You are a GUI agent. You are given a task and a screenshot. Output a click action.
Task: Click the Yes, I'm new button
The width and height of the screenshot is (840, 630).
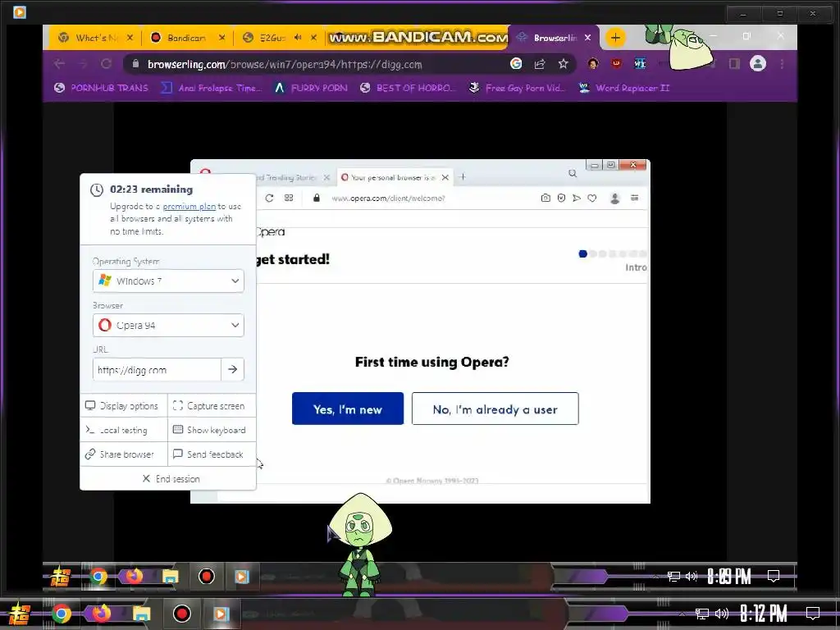(348, 409)
